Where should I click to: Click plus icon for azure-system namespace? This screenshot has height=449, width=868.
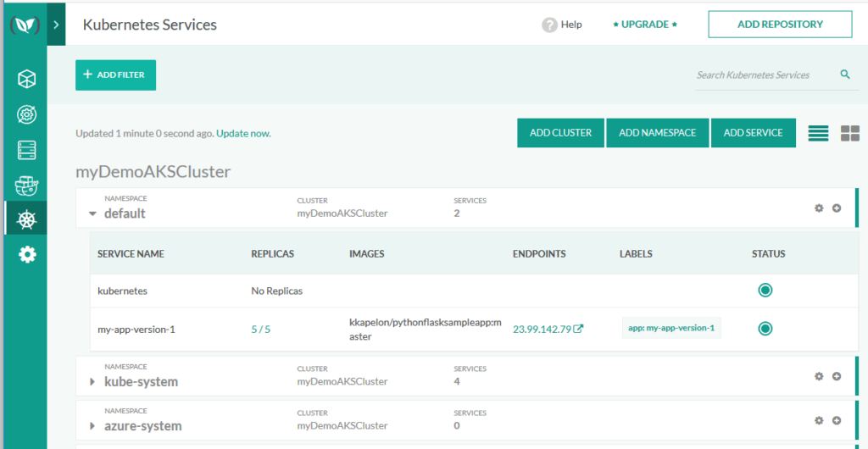pos(837,420)
